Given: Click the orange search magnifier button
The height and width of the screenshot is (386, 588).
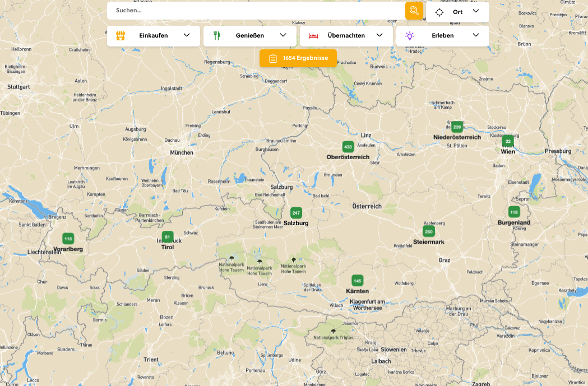Looking at the screenshot, I should click(414, 11).
